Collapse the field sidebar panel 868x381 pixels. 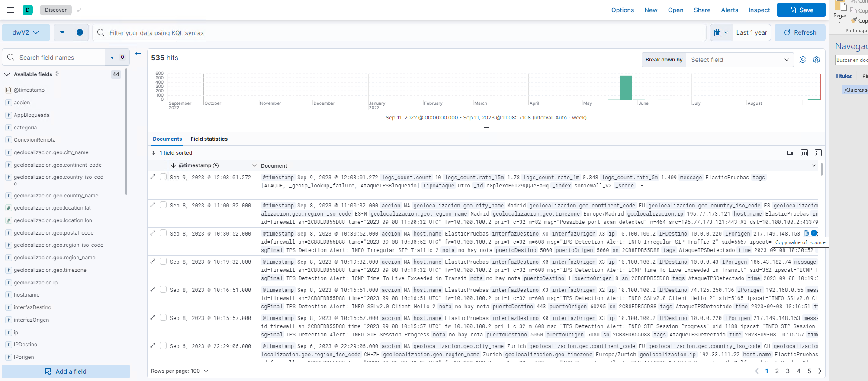tap(138, 54)
